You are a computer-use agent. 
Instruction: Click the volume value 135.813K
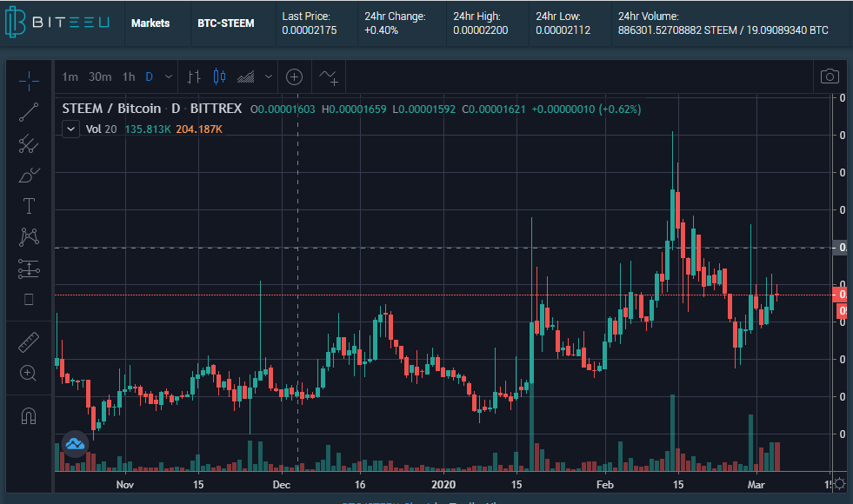148,129
